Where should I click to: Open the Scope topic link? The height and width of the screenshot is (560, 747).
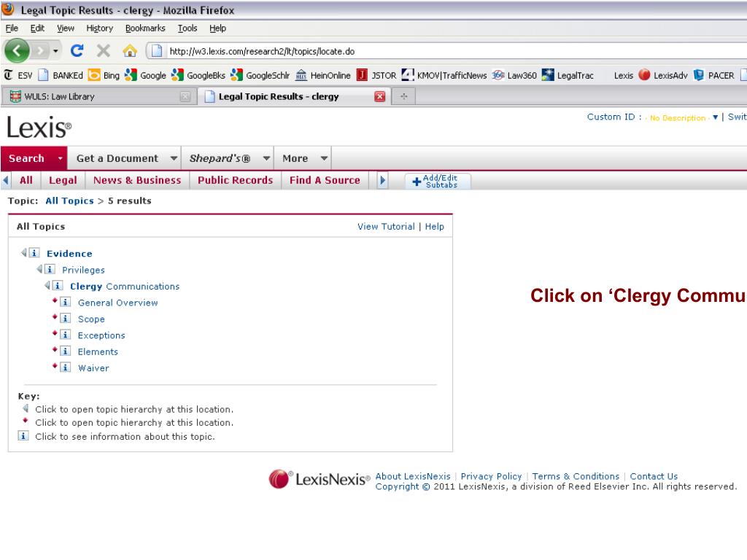pyautogui.click(x=91, y=319)
